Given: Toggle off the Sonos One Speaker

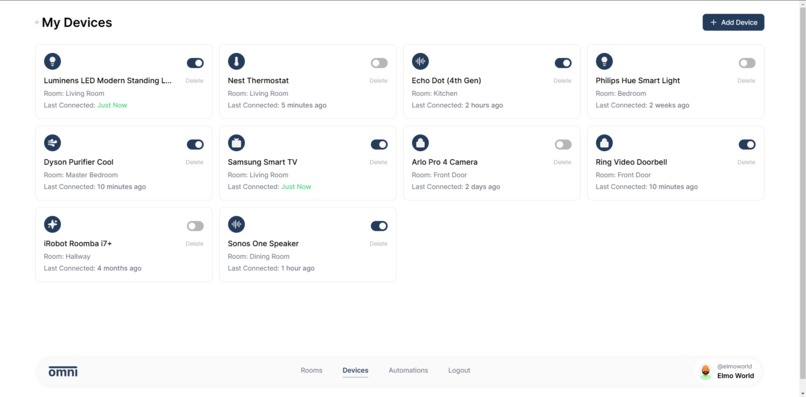Looking at the screenshot, I should click(379, 226).
